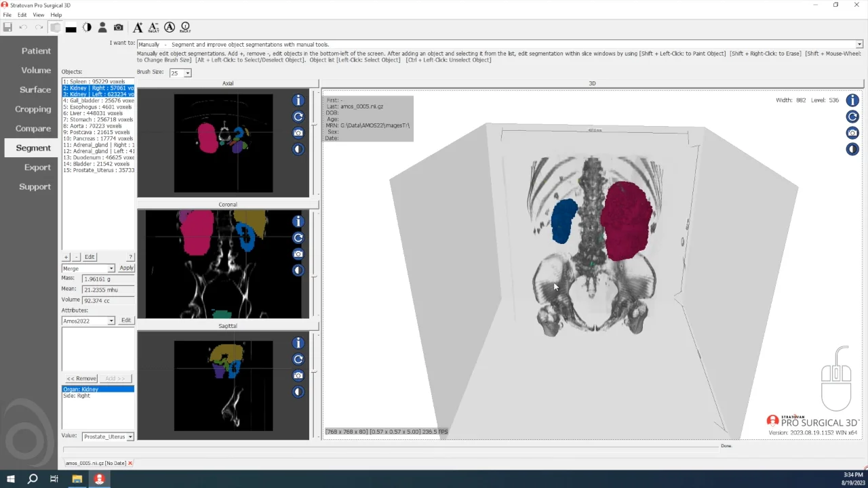
Task: Open the Help menu
Action: (56, 15)
